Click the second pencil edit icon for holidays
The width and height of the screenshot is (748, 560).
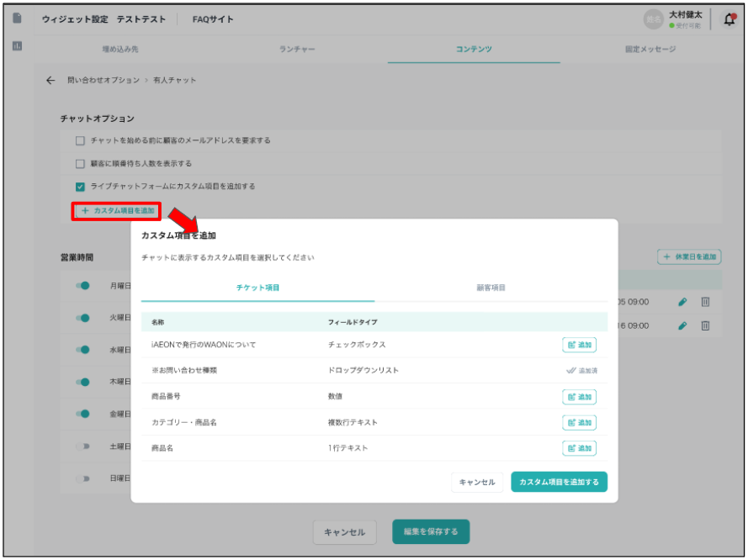pyautogui.click(x=683, y=325)
